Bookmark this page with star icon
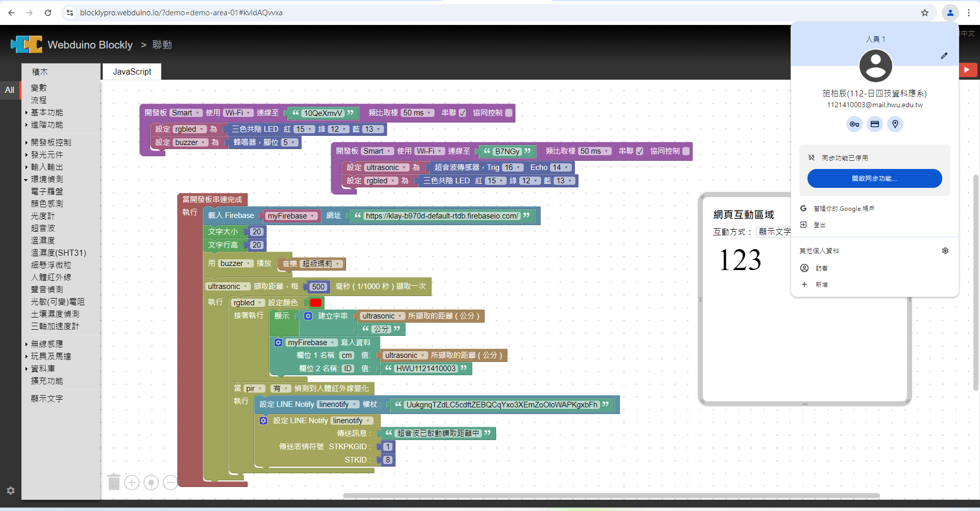Image resolution: width=980 pixels, height=511 pixels. click(925, 13)
